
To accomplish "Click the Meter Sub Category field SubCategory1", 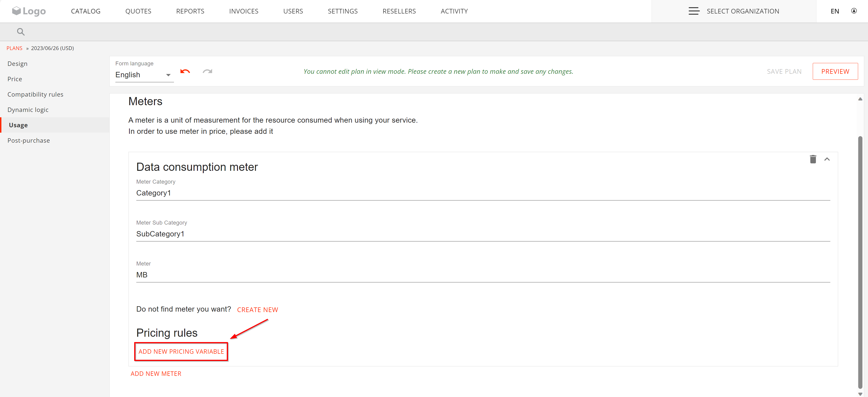I will pos(483,234).
